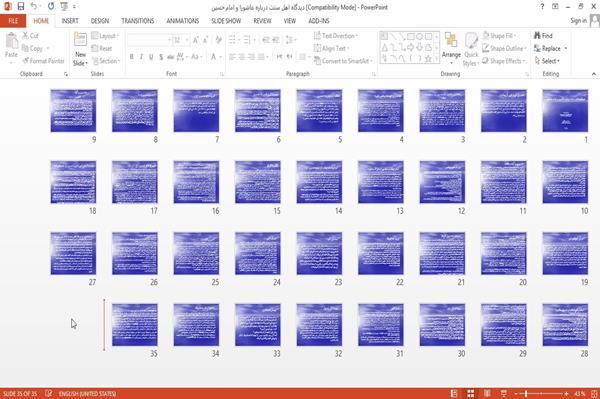Open the Section dropdown
Viewport: 600px width, 399px height.
pos(106,61)
